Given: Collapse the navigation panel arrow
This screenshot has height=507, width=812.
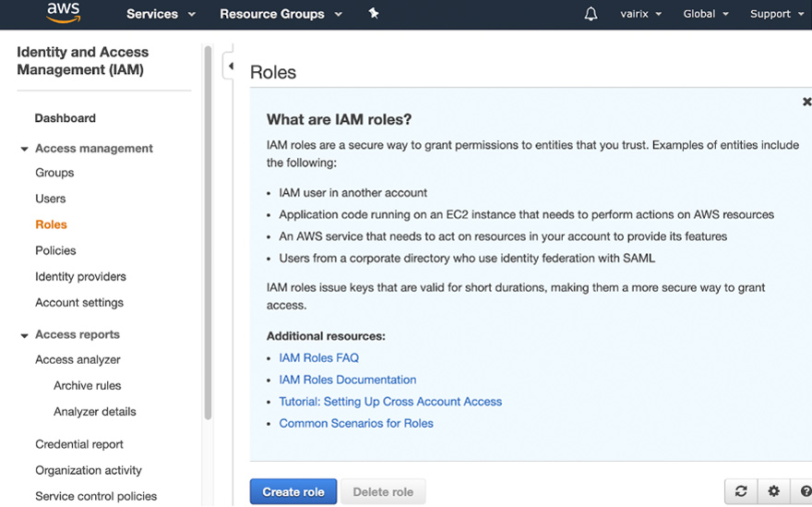Looking at the screenshot, I should pyautogui.click(x=231, y=66).
